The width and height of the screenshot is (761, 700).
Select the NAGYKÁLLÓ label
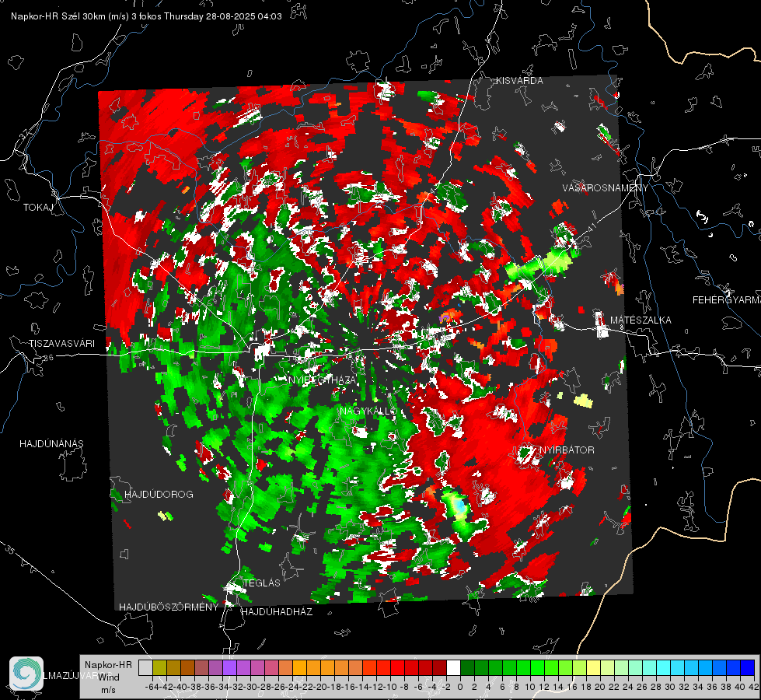tap(368, 411)
